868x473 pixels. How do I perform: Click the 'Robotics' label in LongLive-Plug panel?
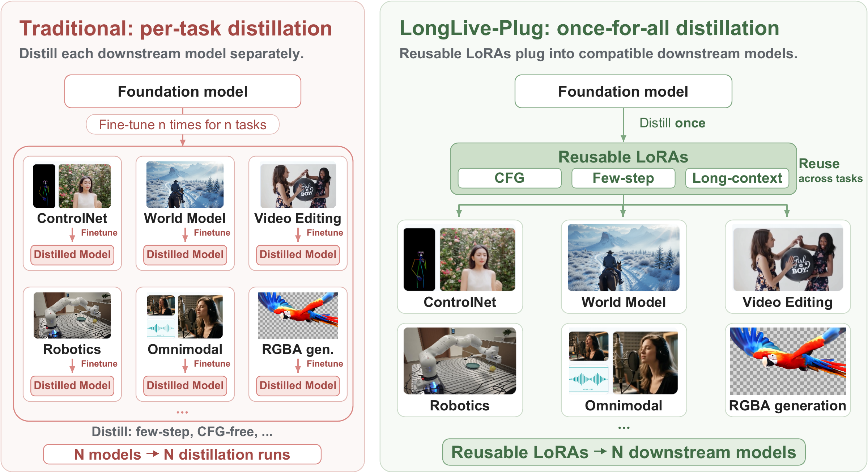click(460, 406)
